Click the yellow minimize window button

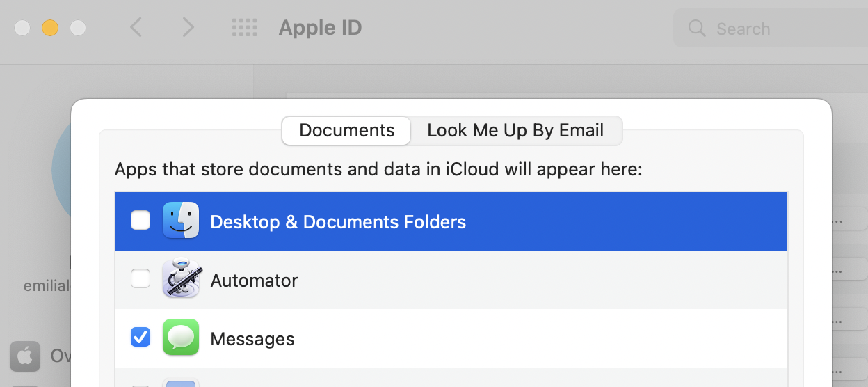pyautogui.click(x=50, y=28)
